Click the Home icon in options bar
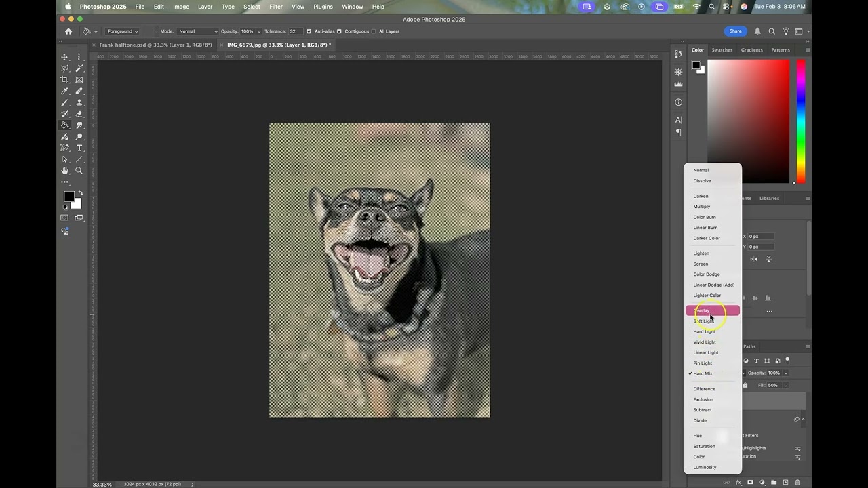This screenshot has height=488, width=868. 68,31
